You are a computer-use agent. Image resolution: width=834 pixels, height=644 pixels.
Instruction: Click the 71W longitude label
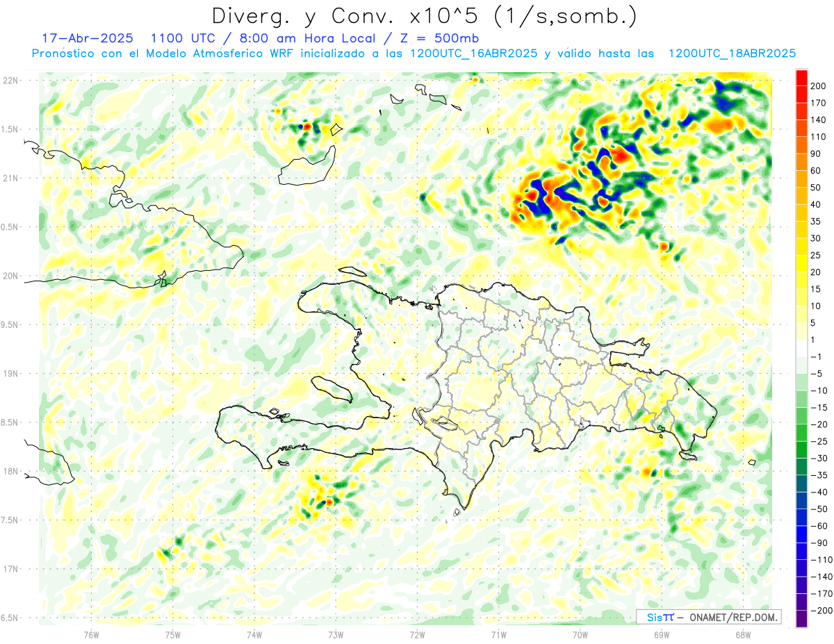click(498, 634)
